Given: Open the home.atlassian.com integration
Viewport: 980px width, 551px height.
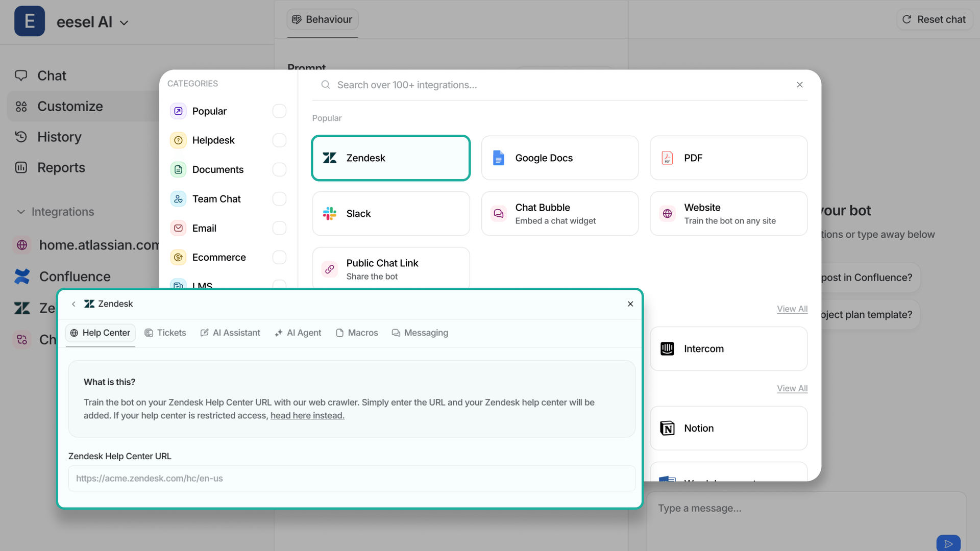Looking at the screenshot, I should 87,245.
